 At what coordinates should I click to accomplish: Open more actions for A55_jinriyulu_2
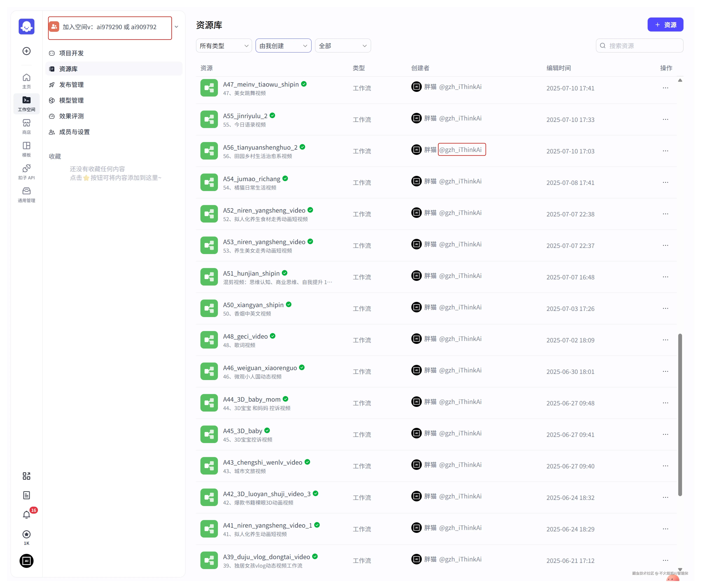[x=665, y=119]
